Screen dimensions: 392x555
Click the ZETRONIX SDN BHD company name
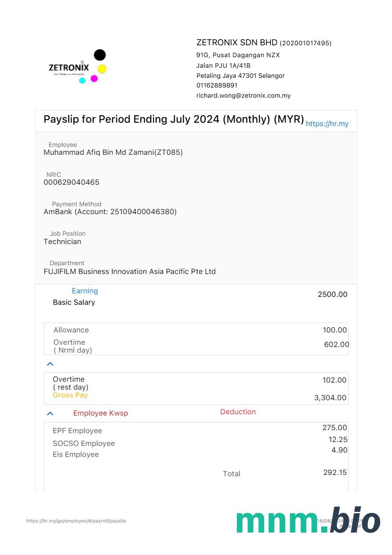coord(237,43)
